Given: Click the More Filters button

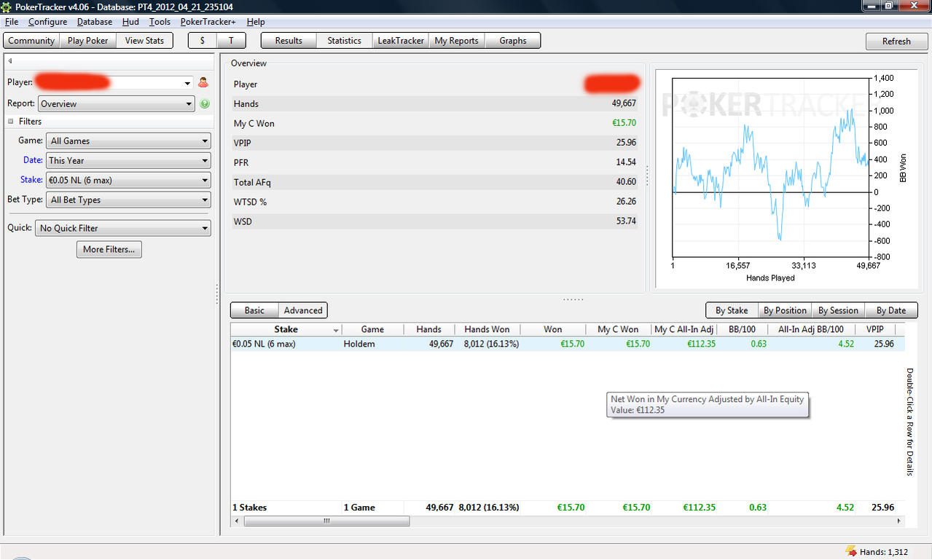Looking at the screenshot, I should click(x=109, y=249).
